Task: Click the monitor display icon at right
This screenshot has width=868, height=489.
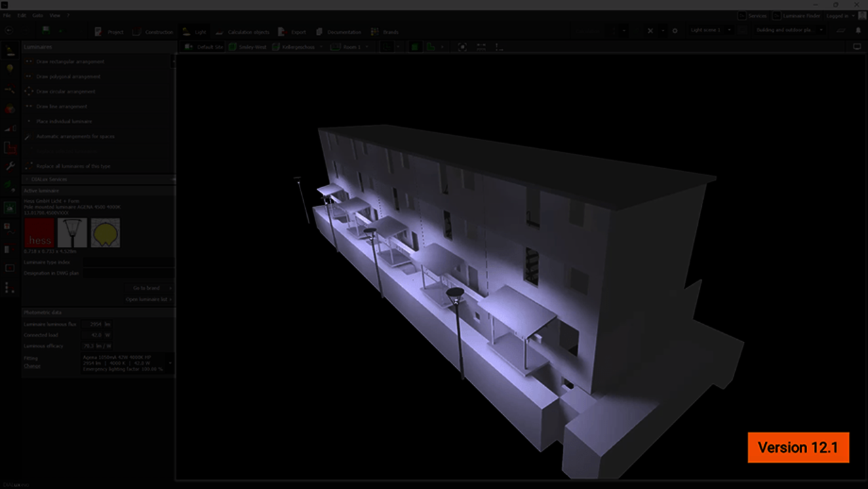Action: tap(857, 47)
